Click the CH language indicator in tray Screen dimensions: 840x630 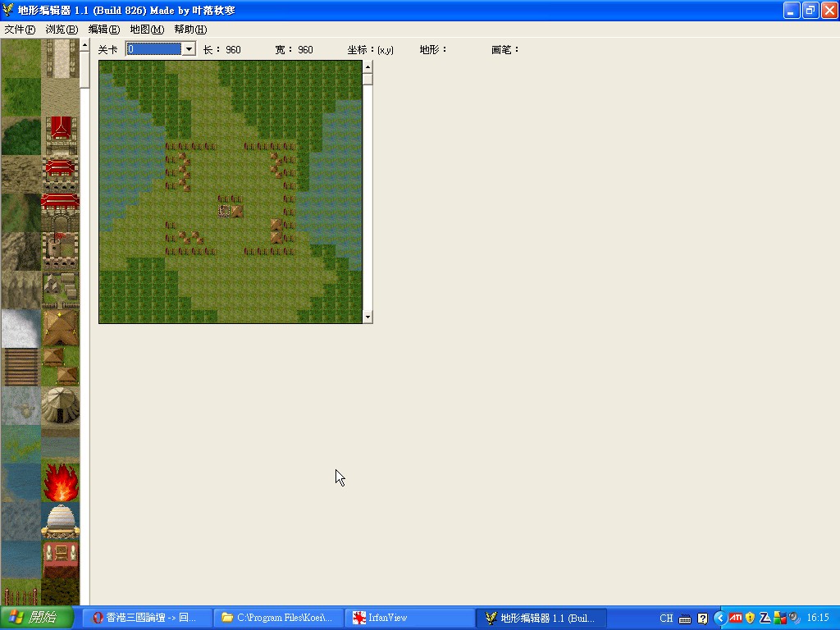click(666, 619)
